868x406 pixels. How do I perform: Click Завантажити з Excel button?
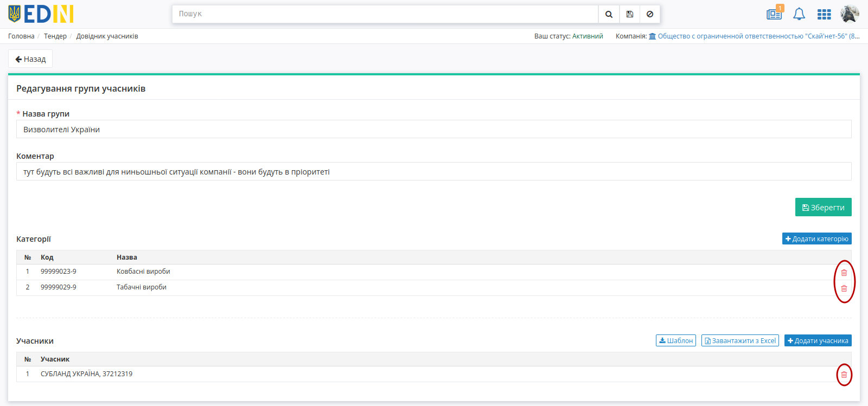tap(740, 340)
